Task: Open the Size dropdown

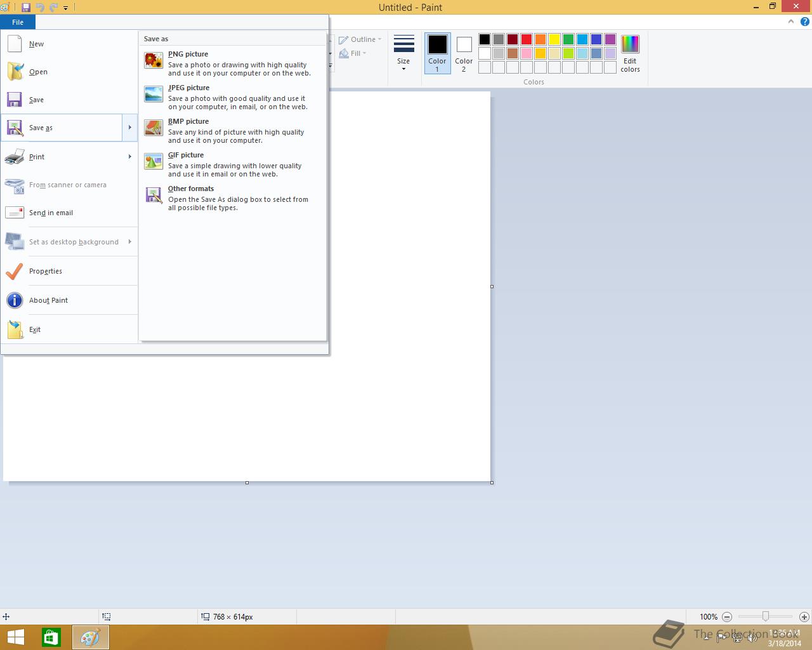Action: coord(403,54)
